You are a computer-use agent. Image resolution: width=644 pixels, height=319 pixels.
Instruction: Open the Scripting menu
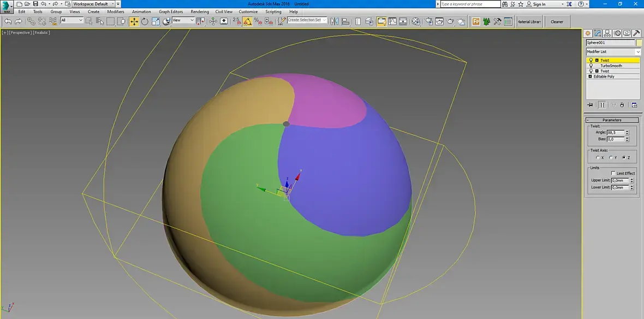coord(273,11)
